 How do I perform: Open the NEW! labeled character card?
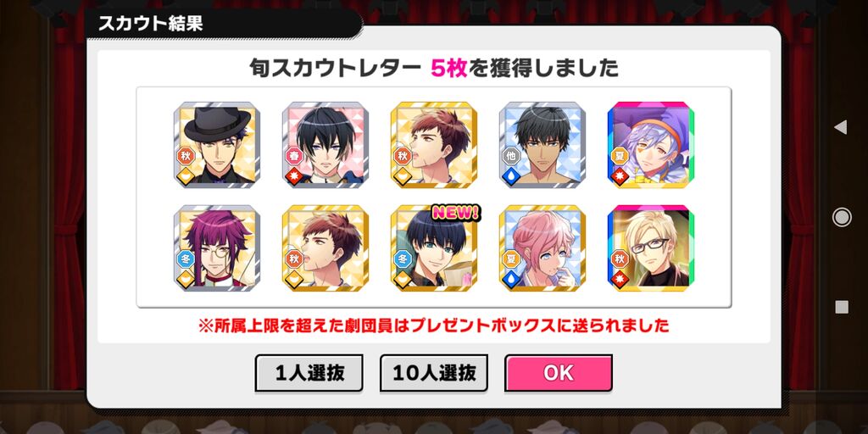[434, 248]
